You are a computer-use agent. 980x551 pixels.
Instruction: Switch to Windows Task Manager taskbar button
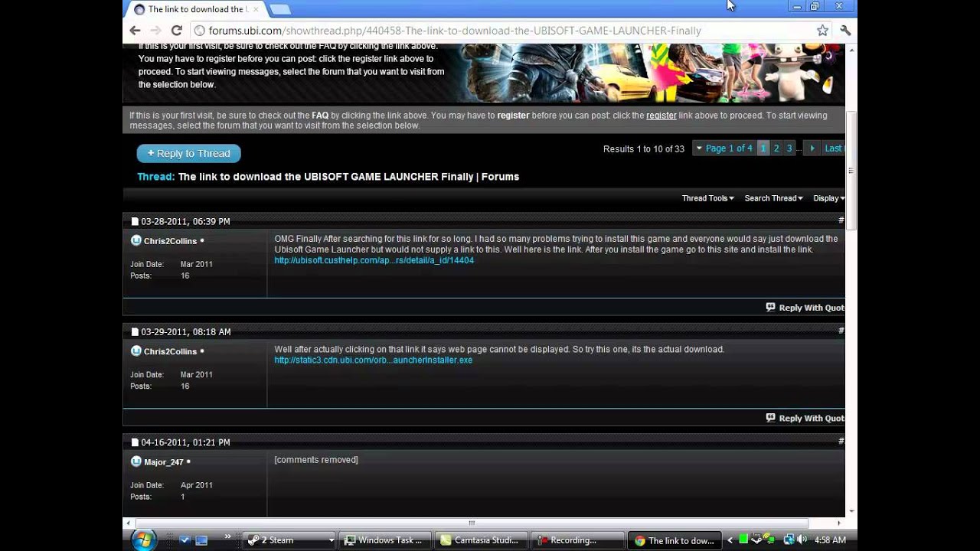pyautogui.click(x=385, y=540)
